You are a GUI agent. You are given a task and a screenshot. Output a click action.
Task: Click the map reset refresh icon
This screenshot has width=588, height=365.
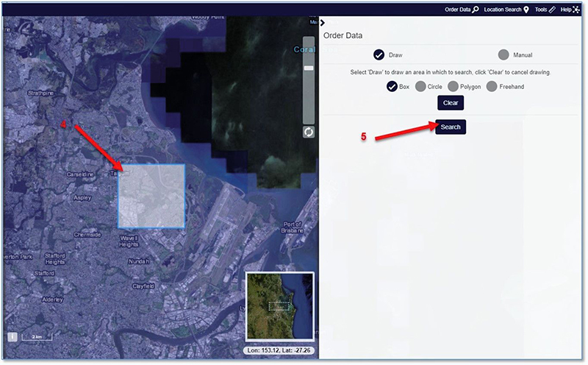309,132
